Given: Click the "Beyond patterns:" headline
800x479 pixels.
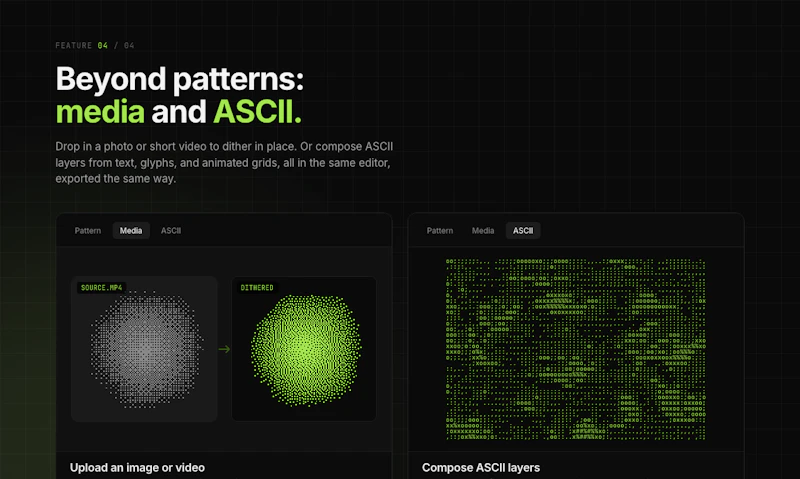Looking at the screenshot, I should click(180, 79).
